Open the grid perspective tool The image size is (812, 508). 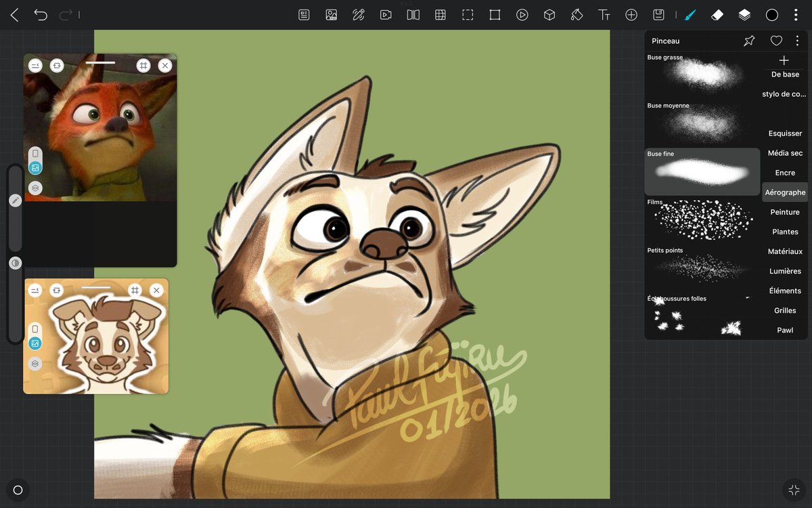click(440, 15)
